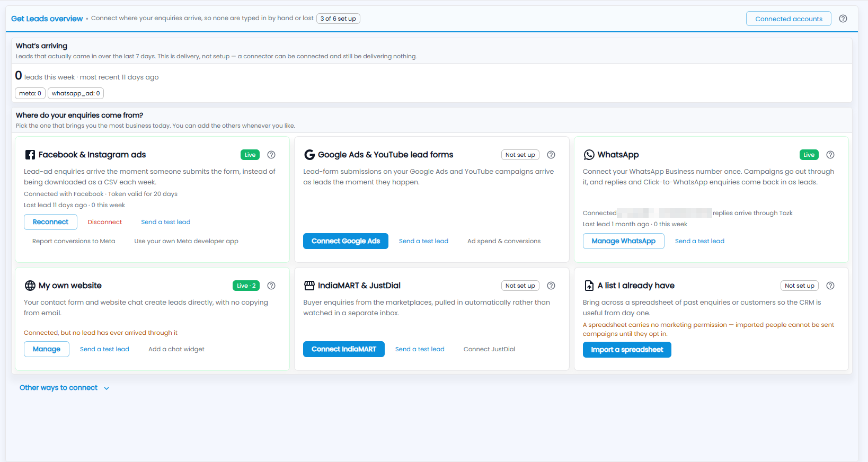The width and height of the screenshot is (868, 462).
Task: Click Manage button for My own website
Action: point(47,349)
